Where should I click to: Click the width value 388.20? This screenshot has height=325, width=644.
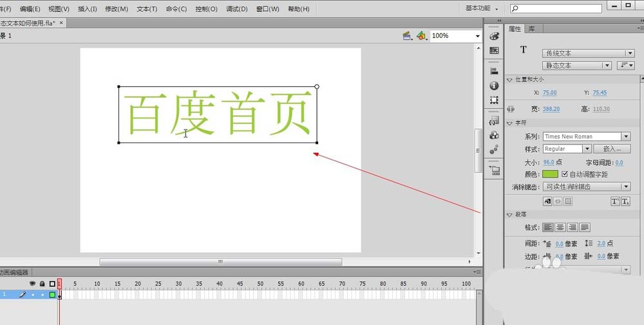coord(551,109)
